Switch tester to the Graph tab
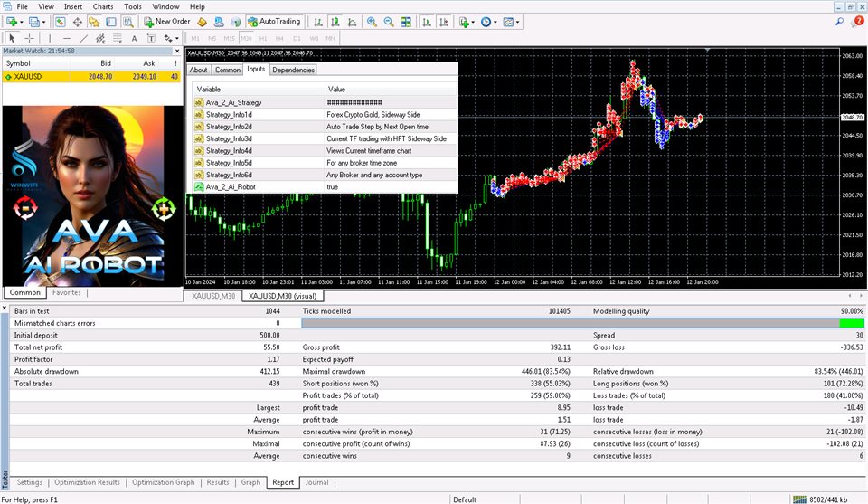The image size is (868, 504). (250, 482)
